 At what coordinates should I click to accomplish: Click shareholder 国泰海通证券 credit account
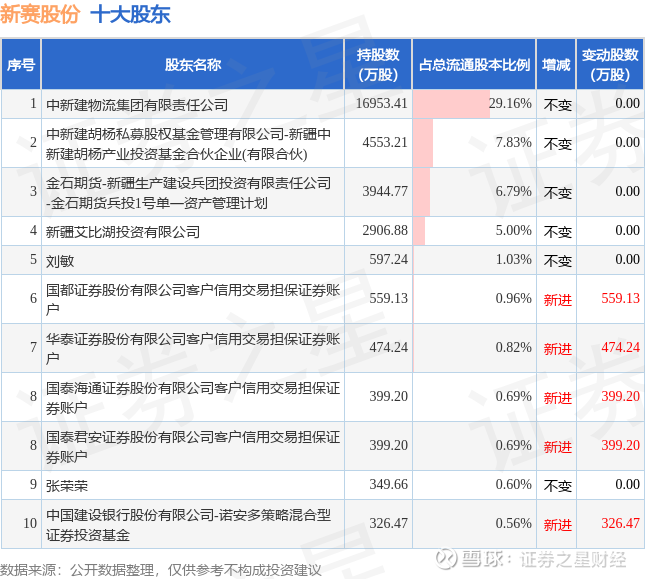click(x=193, y=398)
